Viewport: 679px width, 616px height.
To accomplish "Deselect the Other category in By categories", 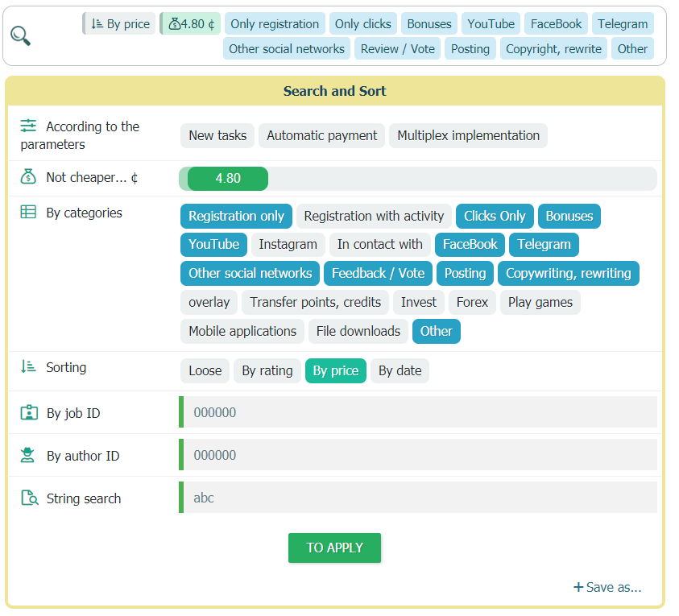I will [x=436, y=332].
